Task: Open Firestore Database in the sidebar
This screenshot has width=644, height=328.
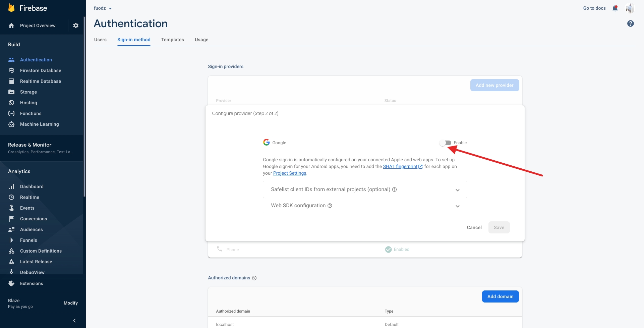Action: pos(41,70)
